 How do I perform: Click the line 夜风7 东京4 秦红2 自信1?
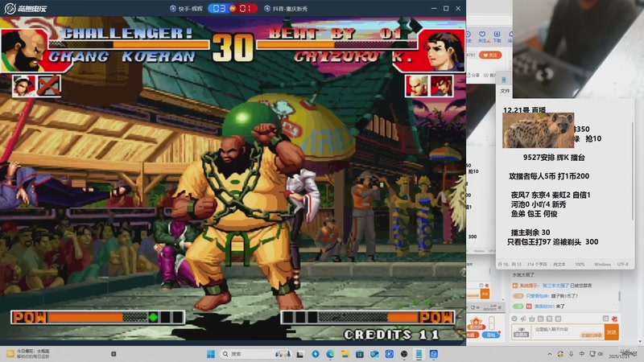(551, 195)
